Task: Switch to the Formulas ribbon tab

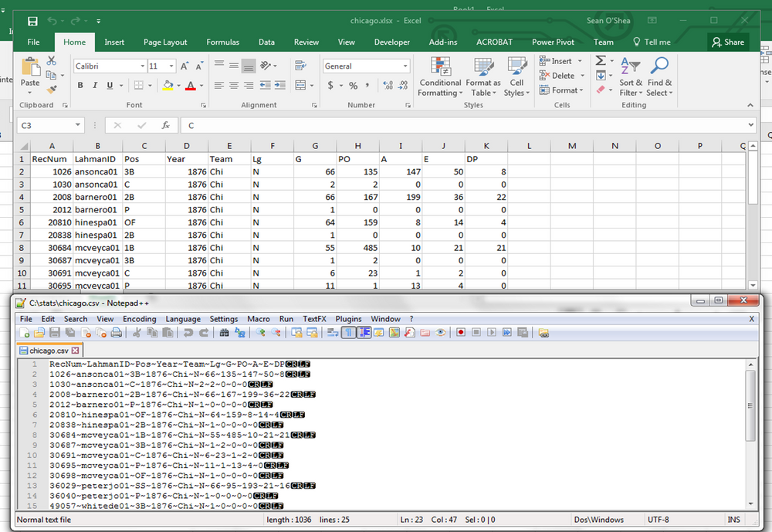Action: click(x=222, y=42)
